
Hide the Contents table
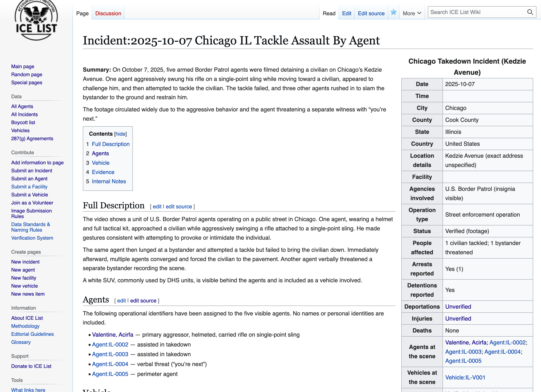coord(121,134)
